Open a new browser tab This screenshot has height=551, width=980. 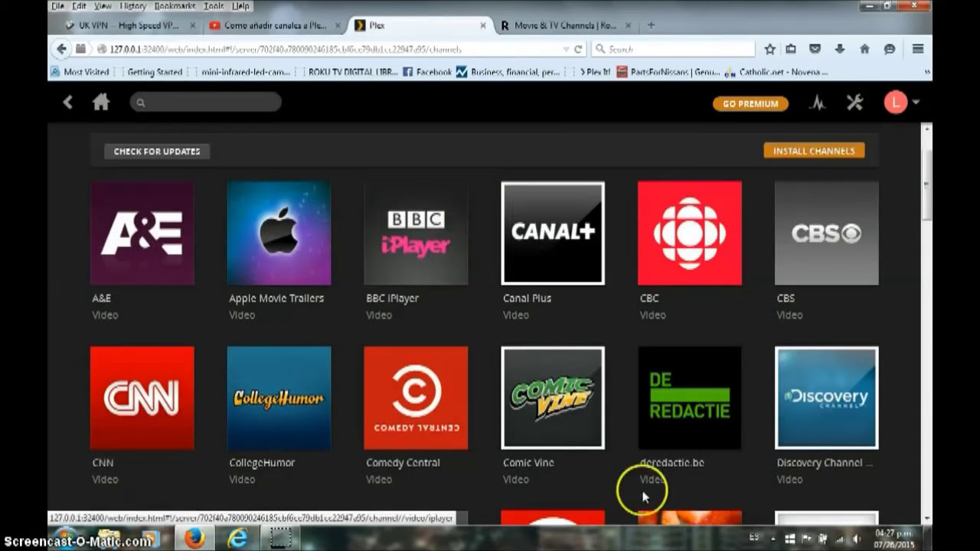[x=651, y=25]
